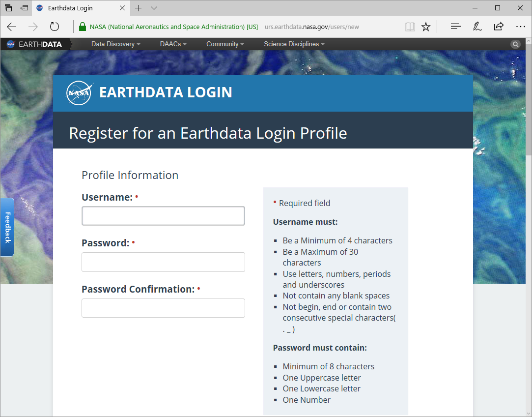The height and width of the screenshot is (417, 532).
Task: Click the 'Password must contain:' heading text
Action: [x=320, y=348]
